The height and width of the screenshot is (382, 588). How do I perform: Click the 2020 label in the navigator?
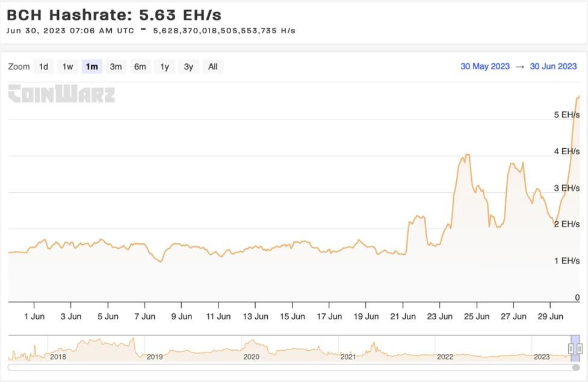pyautogui.click(x=251, y=357)
